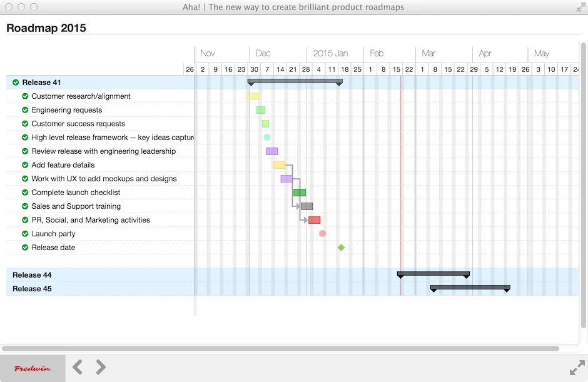Click the Launch party pink circle marker

322,234
